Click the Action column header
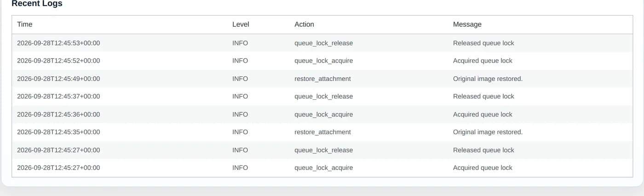 tap(304, 24)
